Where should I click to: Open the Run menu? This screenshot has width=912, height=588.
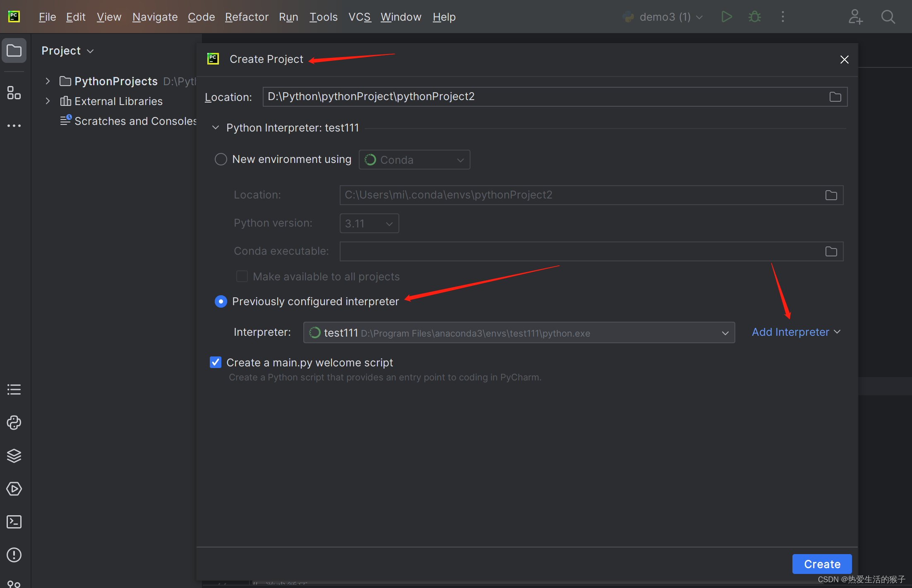click(x=288, y=17)
